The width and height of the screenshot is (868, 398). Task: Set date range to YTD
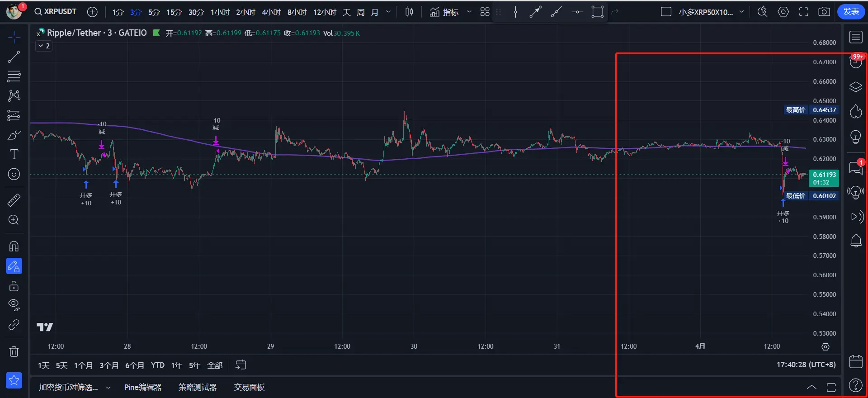(x=158, y=365)
